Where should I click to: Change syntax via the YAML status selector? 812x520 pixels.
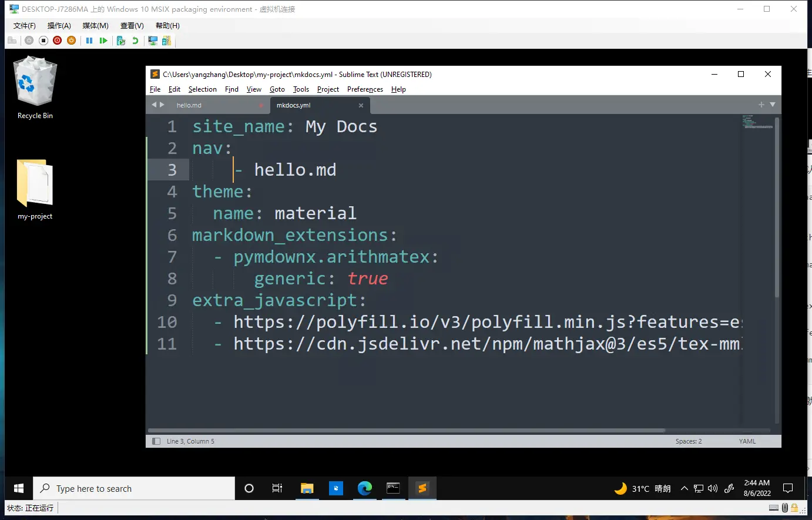[x=747, y=441]
